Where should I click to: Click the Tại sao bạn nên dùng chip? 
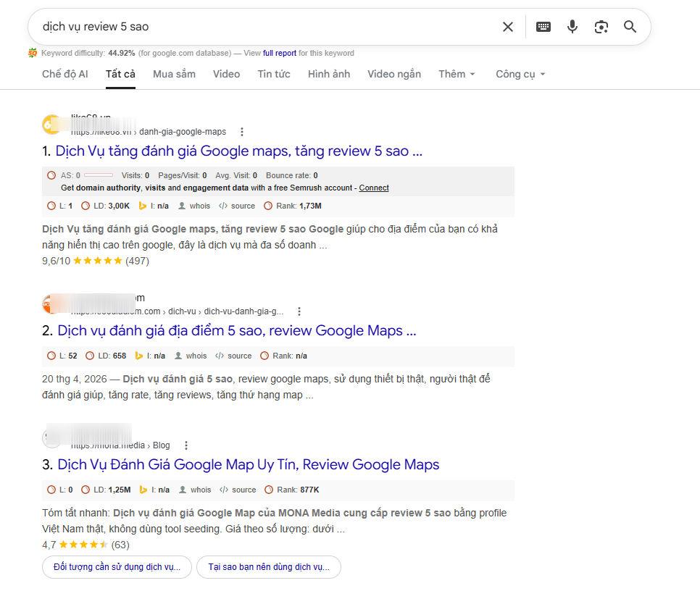[x=269, y=567]
